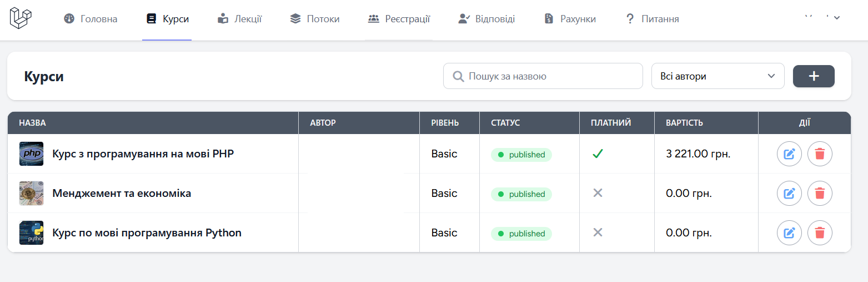The image size is (868, 282).
Task: Delete the PHP programming course
Action: (x=820, y=154)
